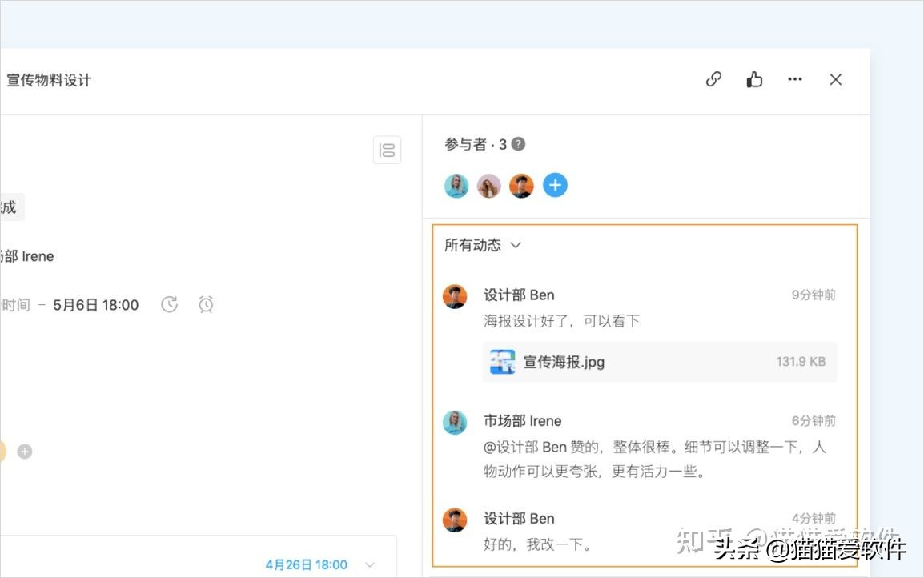Image resolution: width=924 pixels, height=578 pixels.
Task: Edit the task title 宣传物料设计
Action: pos(49,80)
